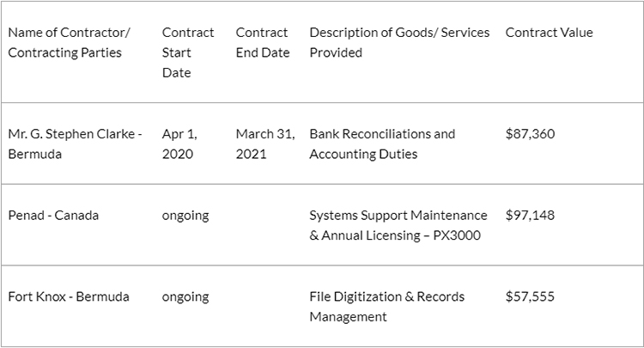Image resolution: width=644 pixels, height=348 pixels.
Task: Click 'ongoing' start date in Fort Knox row
Action: pyautogui.click(x=185, y=296)
